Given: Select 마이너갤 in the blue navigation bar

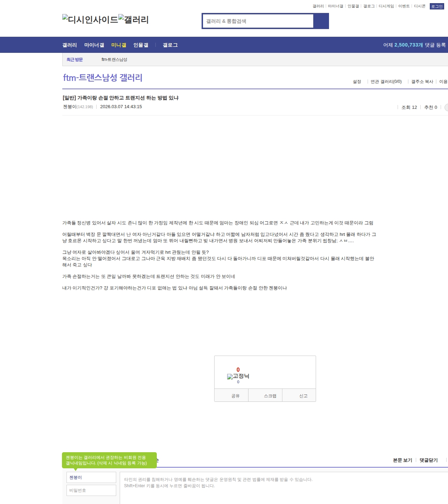Looking at the screenshot, I should [x=94, y=45].
